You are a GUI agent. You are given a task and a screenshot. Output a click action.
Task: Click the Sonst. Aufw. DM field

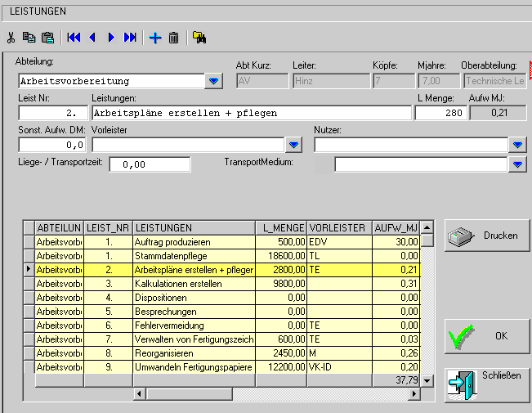(x=52, y=145)
